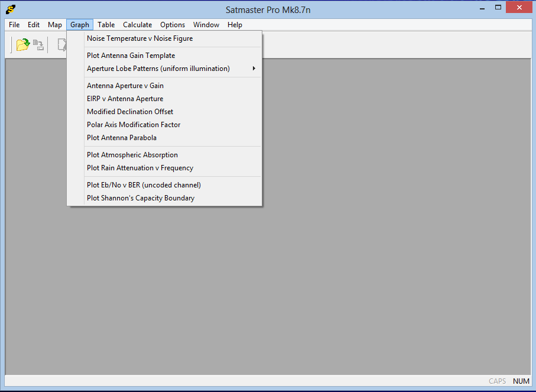
Task: Choose Plot Atmospheric Absorption
Action: click(x=164, y=154)
